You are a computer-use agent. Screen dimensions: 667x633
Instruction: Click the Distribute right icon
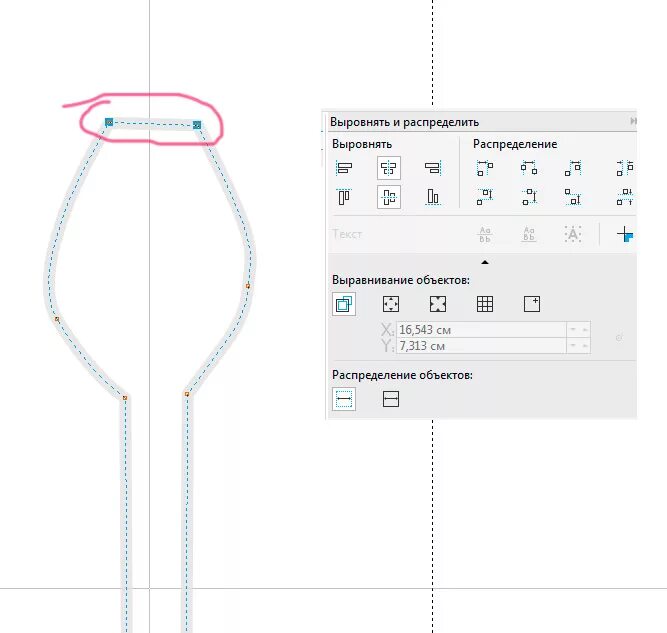pyautogui.click(x=573, y=168)
